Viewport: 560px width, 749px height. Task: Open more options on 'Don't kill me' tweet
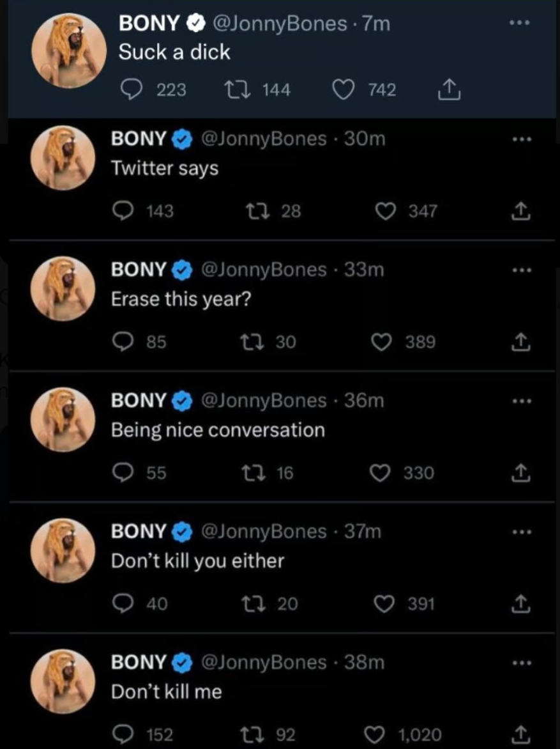(x=522, y=663)
